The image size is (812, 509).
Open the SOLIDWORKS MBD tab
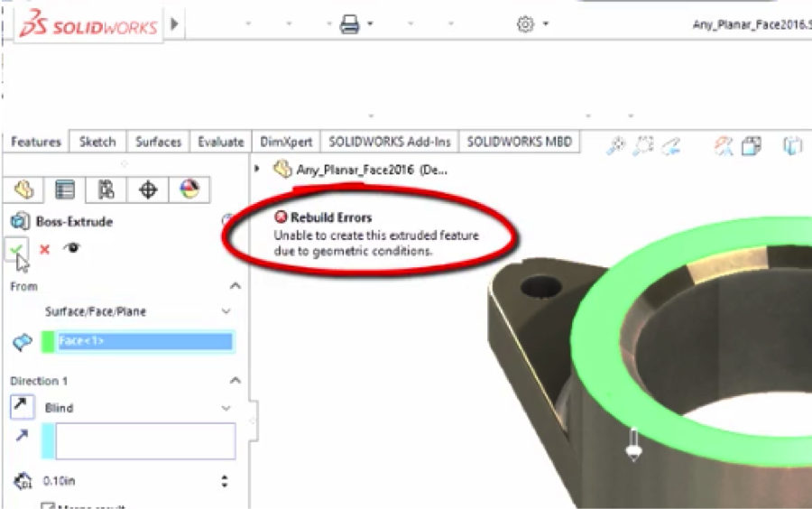tap(520, 142)
